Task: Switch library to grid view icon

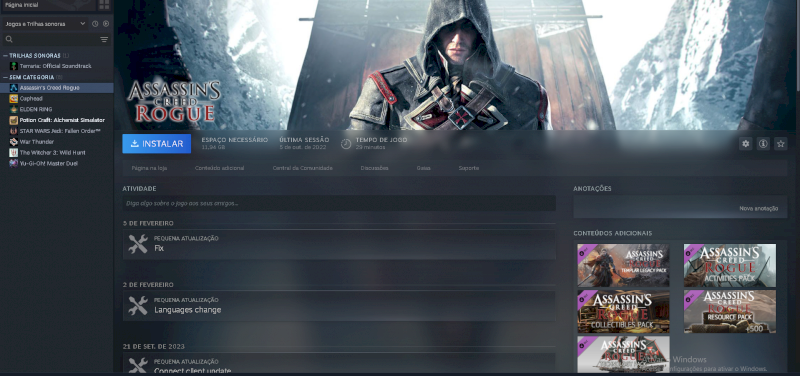Action: coord(104,5)
